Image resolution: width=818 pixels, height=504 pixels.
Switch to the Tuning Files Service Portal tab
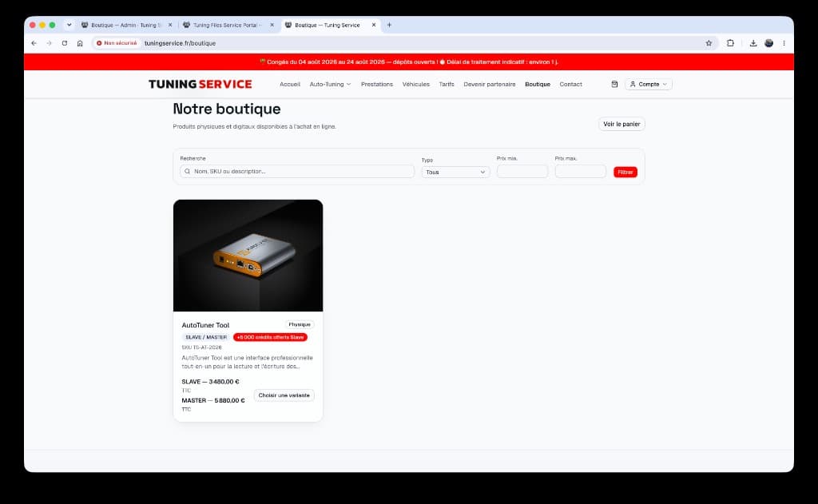coord(227,25)
